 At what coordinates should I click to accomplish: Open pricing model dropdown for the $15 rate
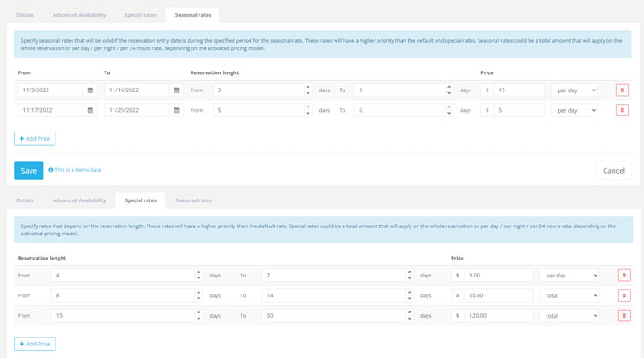coord(574,89)
